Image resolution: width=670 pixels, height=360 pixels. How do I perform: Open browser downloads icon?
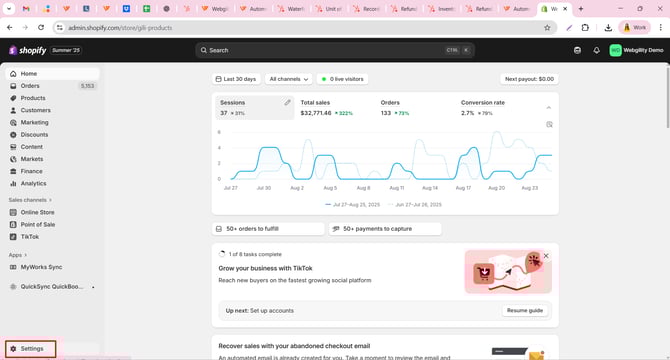tap(608, 28)
